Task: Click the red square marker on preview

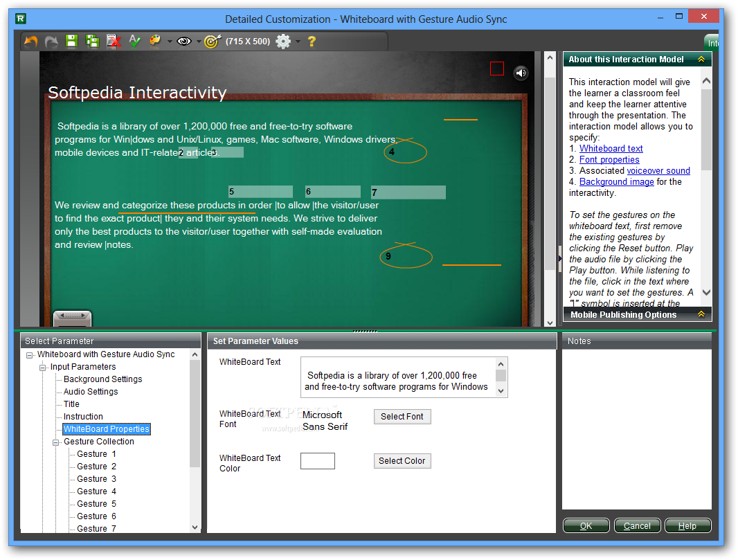Action: point(497,69)
